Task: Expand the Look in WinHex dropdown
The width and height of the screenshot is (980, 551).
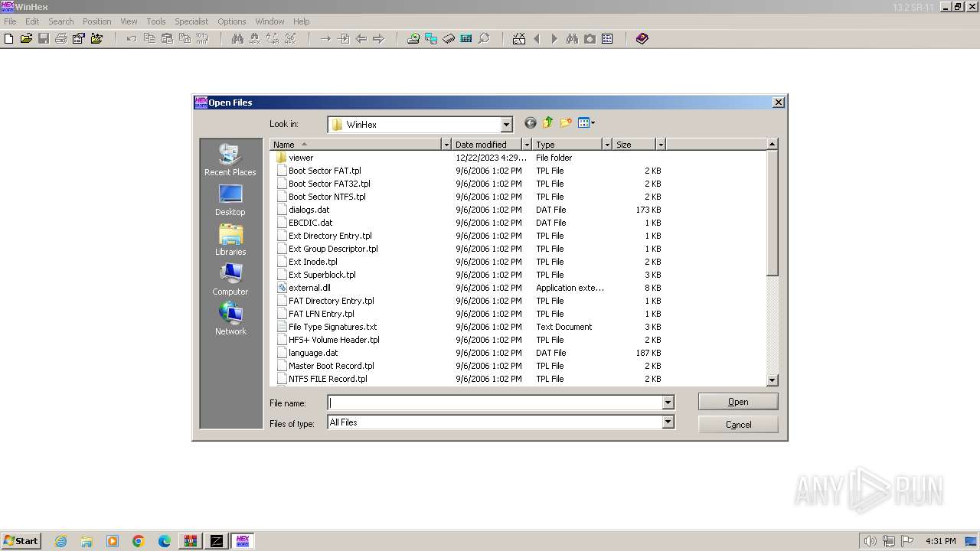Action: coord(506,124)
